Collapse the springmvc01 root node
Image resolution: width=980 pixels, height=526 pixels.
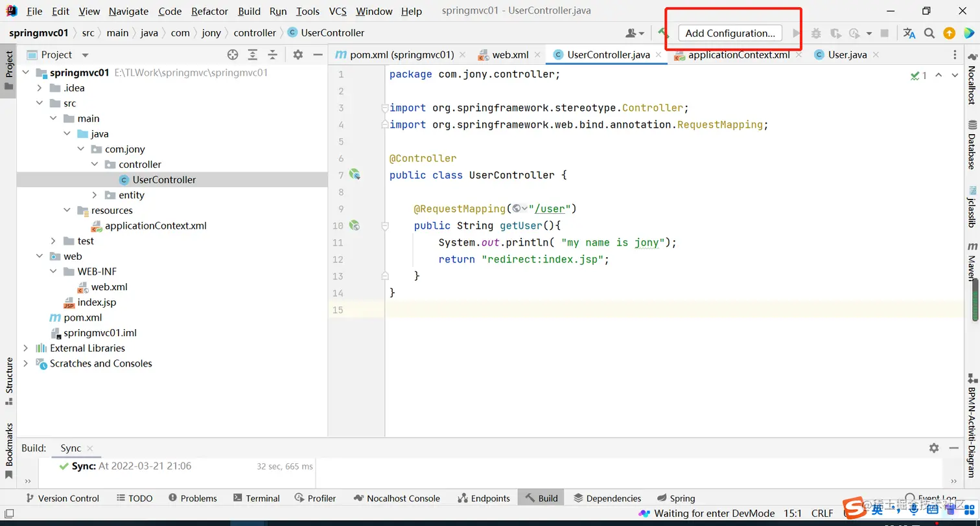click(x=25, y=73)
